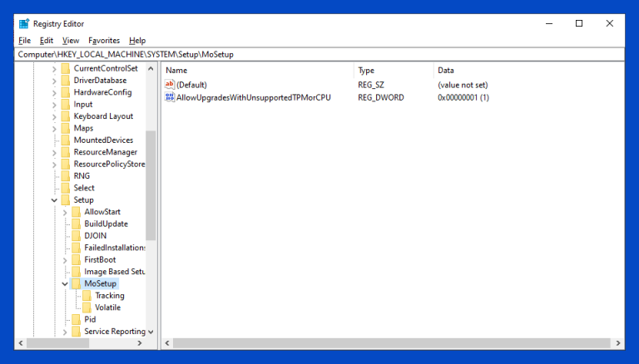639x364 pixels.
Task: Click the FirstBoot folder icon
Action: [x=77, y=260]
